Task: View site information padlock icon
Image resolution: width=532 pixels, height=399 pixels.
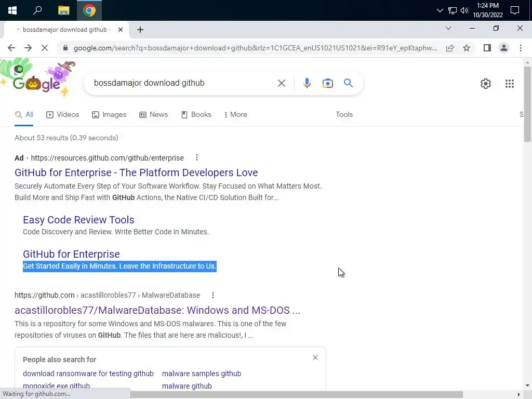Action: (x=65, y=48)
